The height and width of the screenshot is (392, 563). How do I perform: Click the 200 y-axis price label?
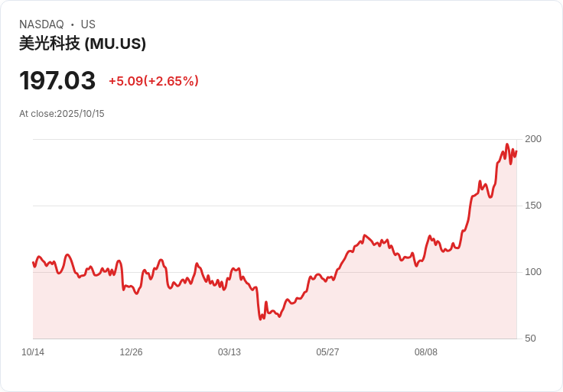click(x=533, y=139)
